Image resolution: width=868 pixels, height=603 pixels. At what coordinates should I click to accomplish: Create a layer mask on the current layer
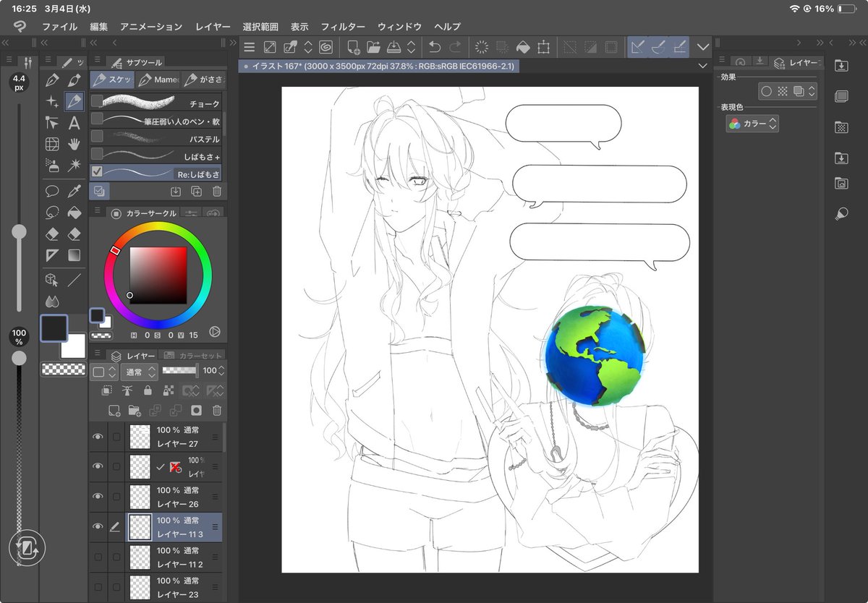click(197, 410)
